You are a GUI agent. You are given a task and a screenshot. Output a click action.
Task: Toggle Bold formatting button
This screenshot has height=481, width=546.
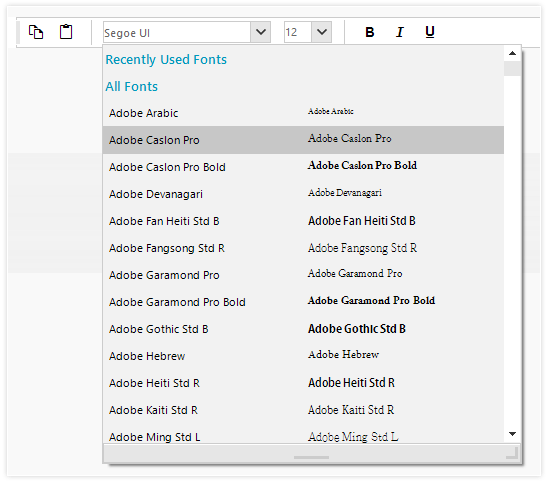(370, 32)
